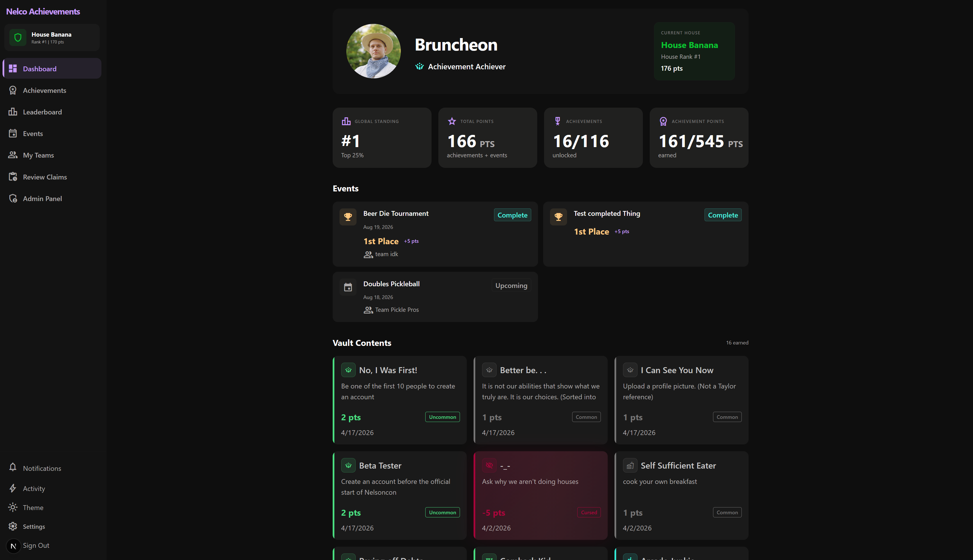Click the trophy icon on Beer Die Tournament
Image resolution: width=973 pixels, height=560 pixels.
click(x=348, y=217)
